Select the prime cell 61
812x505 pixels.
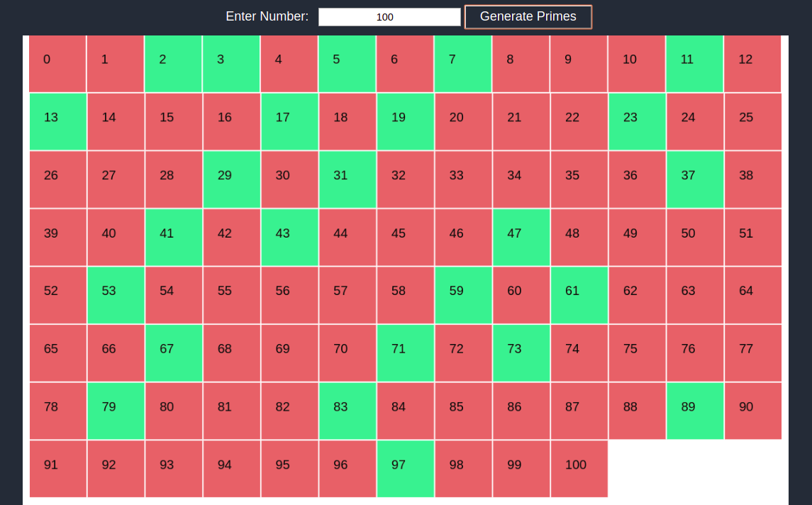[579, 295]
